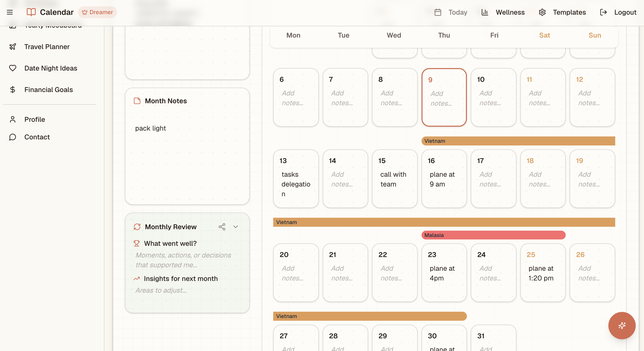Open Templates gear icon
644x351 pixels.
[542, 12]
